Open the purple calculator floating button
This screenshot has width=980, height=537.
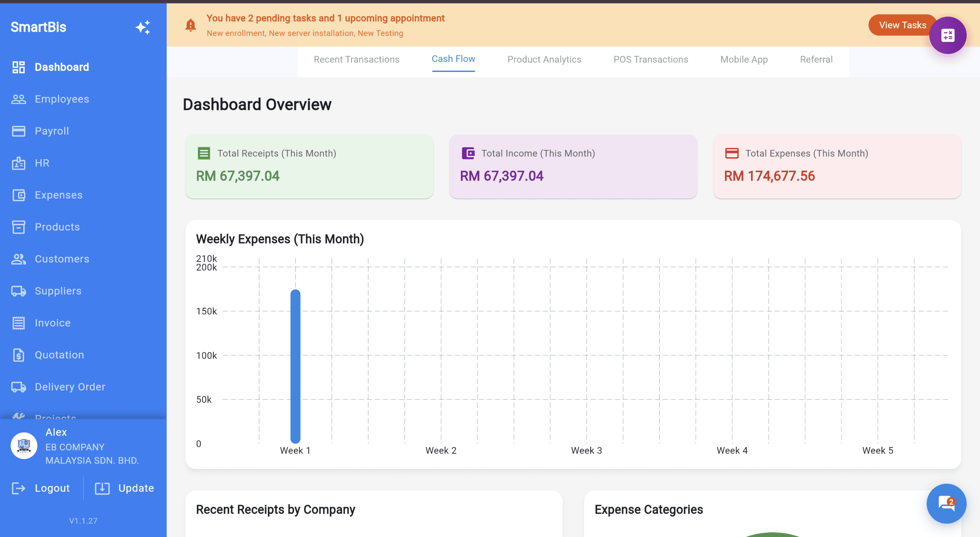pyautogui.click(x=947, y=35)
